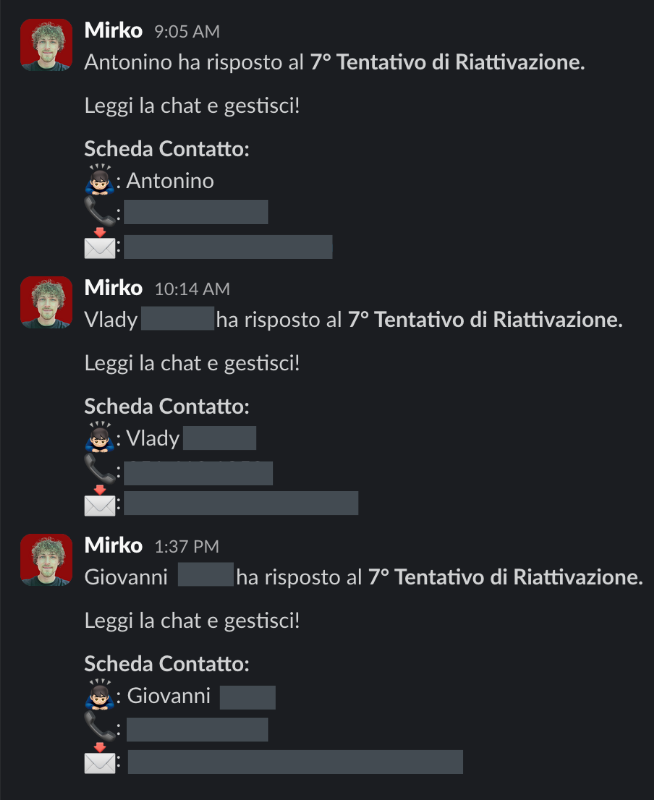Click the redacted phone number under Antonino
This screenshot has height=800, width=654.
click(196, 212)
